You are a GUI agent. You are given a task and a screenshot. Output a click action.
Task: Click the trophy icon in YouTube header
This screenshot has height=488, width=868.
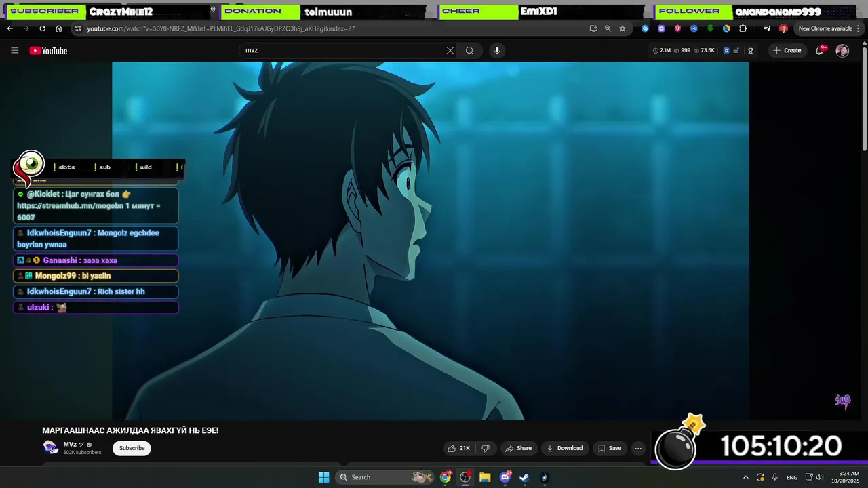point(751,50)
